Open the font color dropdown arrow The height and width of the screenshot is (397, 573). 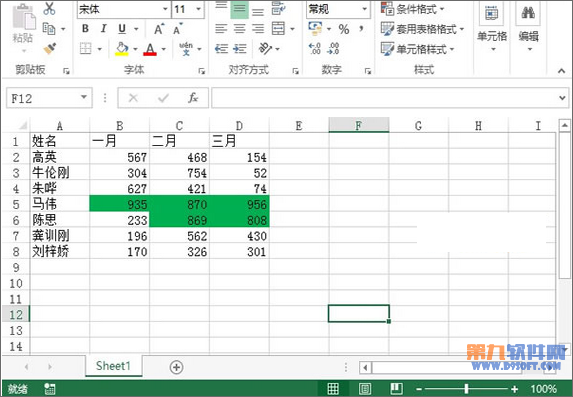tap(163, 49)
